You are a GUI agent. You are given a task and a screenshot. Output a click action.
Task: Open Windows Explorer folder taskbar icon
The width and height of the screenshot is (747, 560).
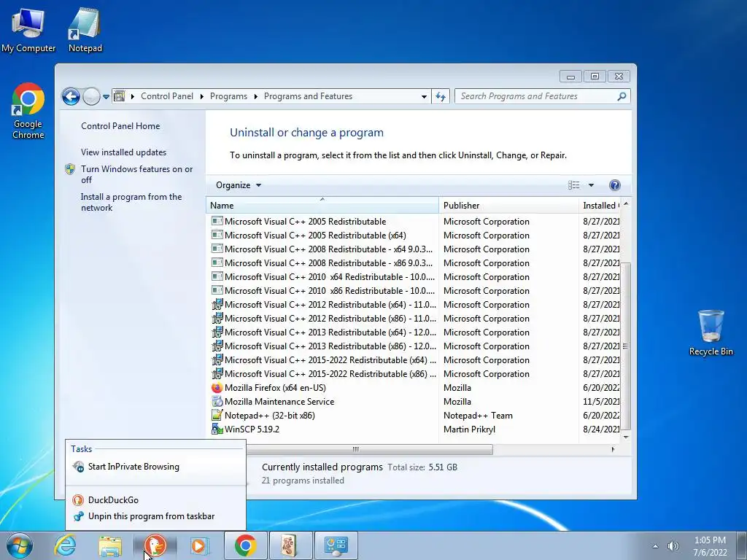click(x=110, y=545)
